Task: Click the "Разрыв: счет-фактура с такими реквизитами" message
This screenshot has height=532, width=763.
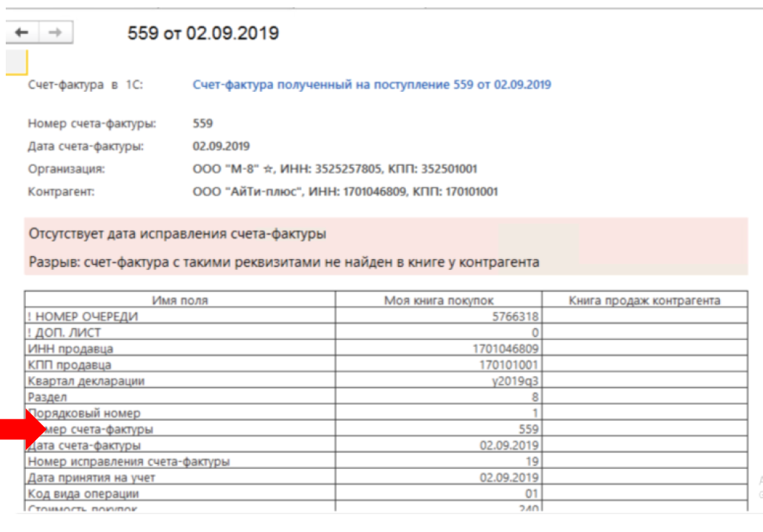Action: (x=284, y=263)
